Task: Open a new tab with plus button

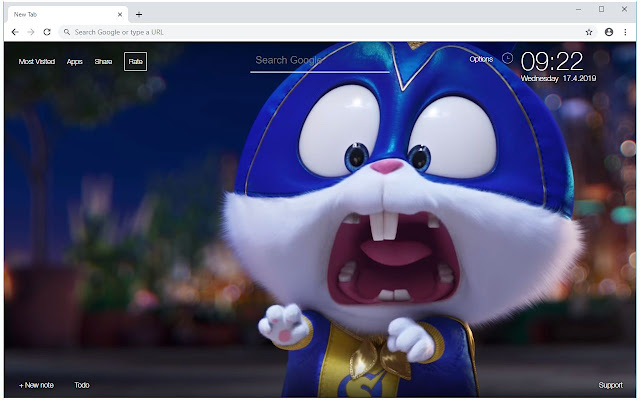Action: coord(139,14)
